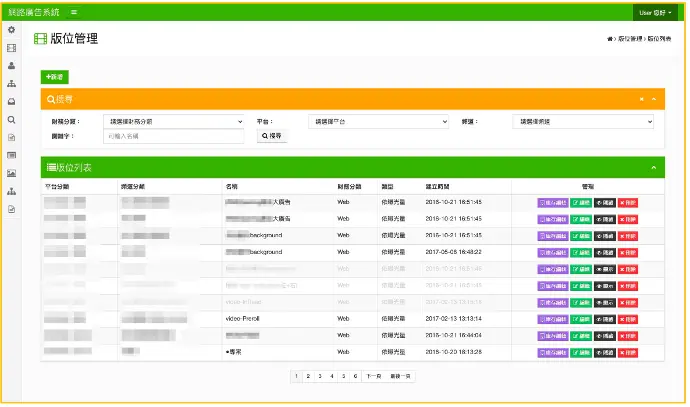Click the magnifier icon in sidebar

pos(11,119)
